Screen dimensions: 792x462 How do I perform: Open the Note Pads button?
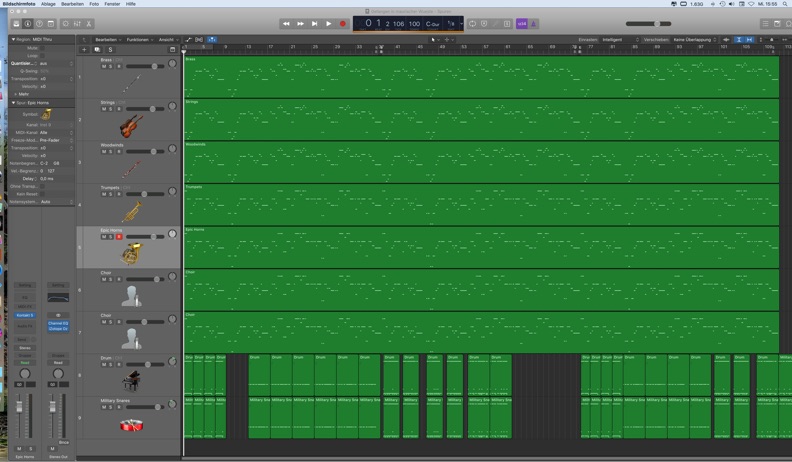click(x=777, y=24)
